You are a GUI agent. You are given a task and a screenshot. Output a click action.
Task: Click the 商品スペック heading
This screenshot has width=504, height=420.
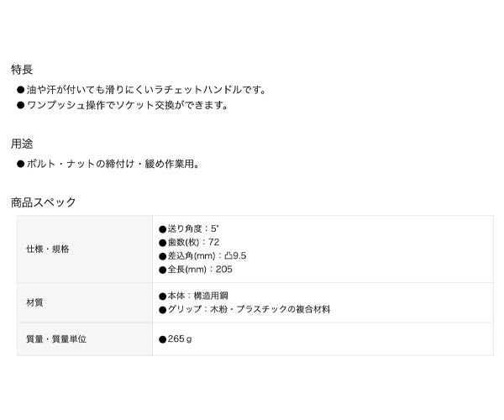pos(44,202)
